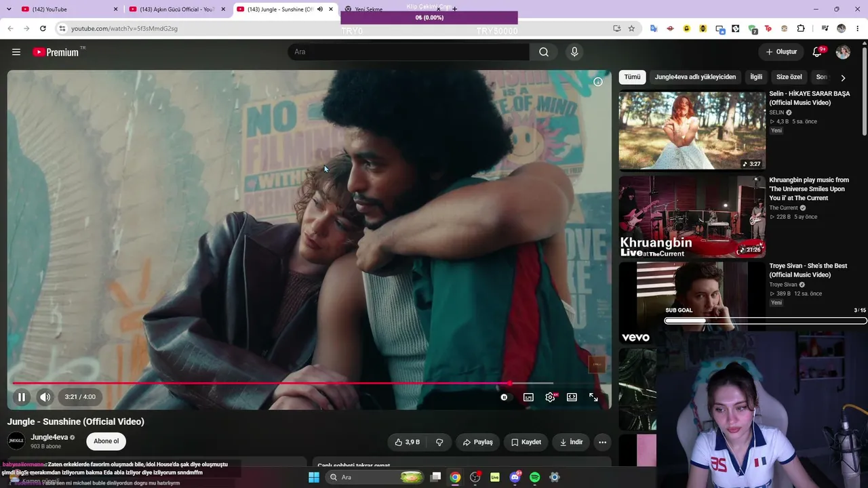Open the Chrome extensions puzzle menu
868x488 pixels.
[x=801, y=28]
